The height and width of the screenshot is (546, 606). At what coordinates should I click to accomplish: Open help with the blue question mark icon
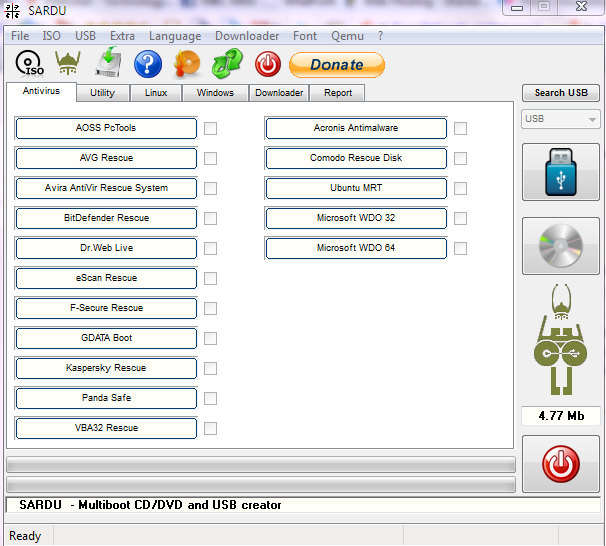point(148,64)
